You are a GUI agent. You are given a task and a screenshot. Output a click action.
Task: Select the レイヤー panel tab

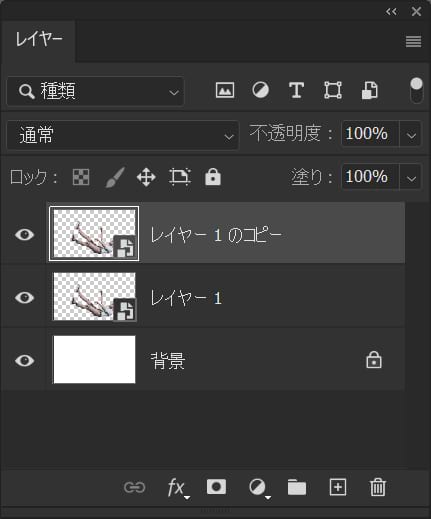[x=38, y=39]
